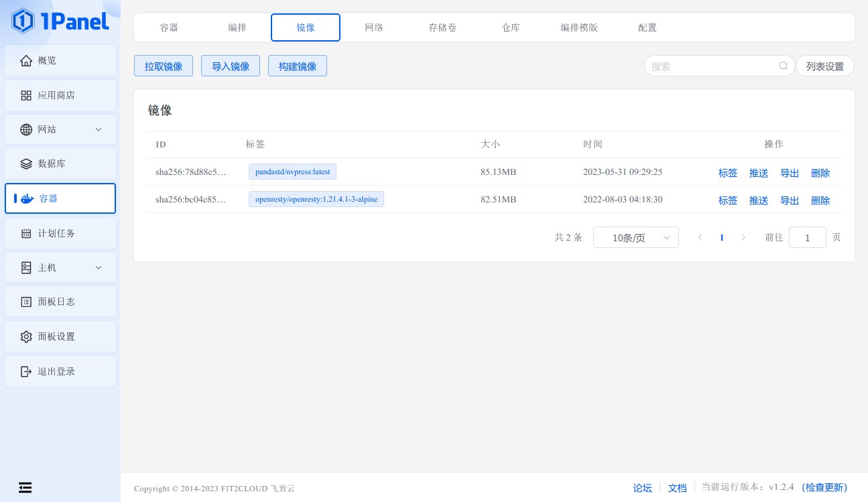This screenshot has height=502, width=868.
Task: Open the 仓库 tab
Action: tap(511, 27)
